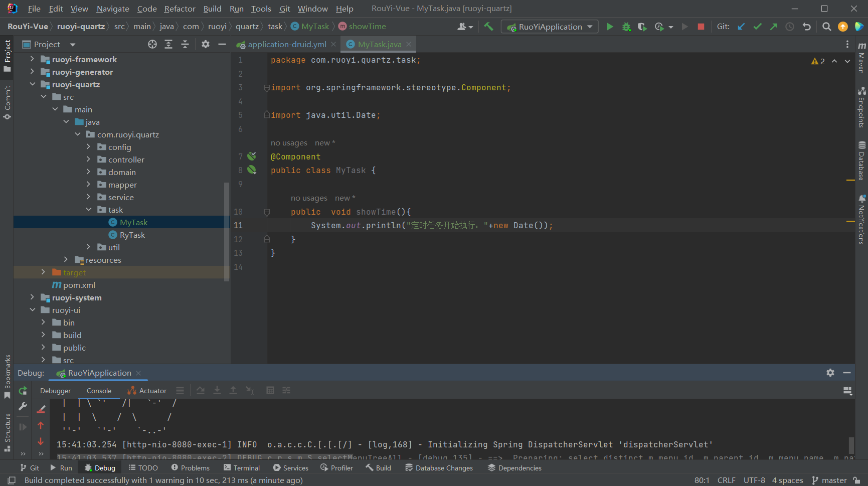Expand the resources folder
This screenshot has width=868, height=486.
[x=66, y=260]
